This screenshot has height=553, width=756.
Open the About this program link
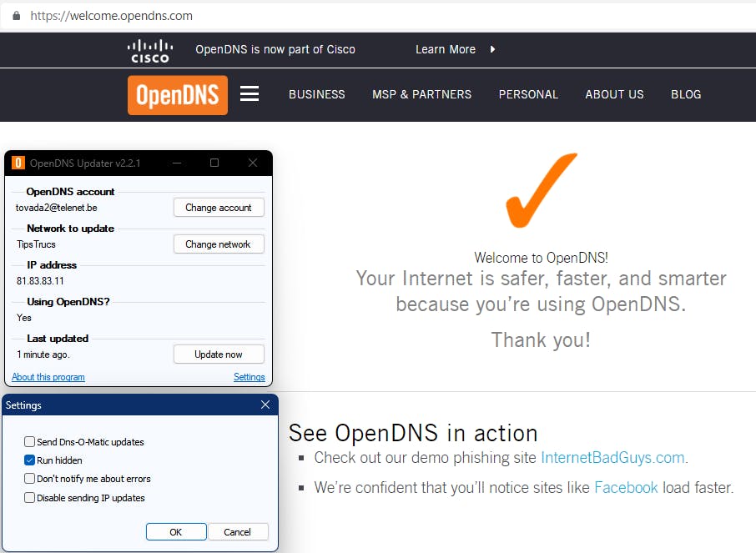(48, 377)
